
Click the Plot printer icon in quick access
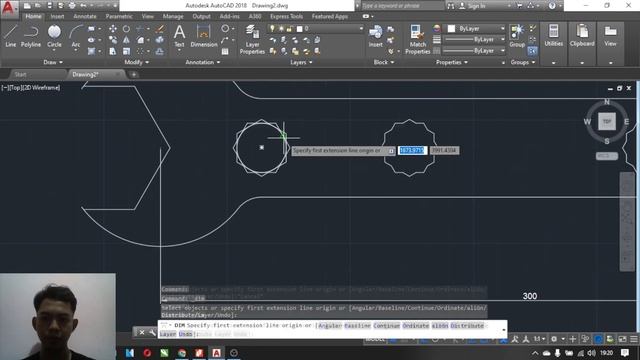(72, 6)
